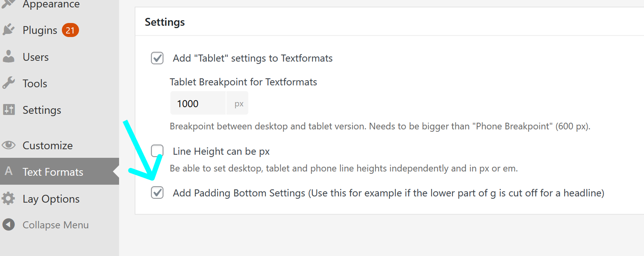Click the Appearance paintbrush icon

[x=9, y=4]
